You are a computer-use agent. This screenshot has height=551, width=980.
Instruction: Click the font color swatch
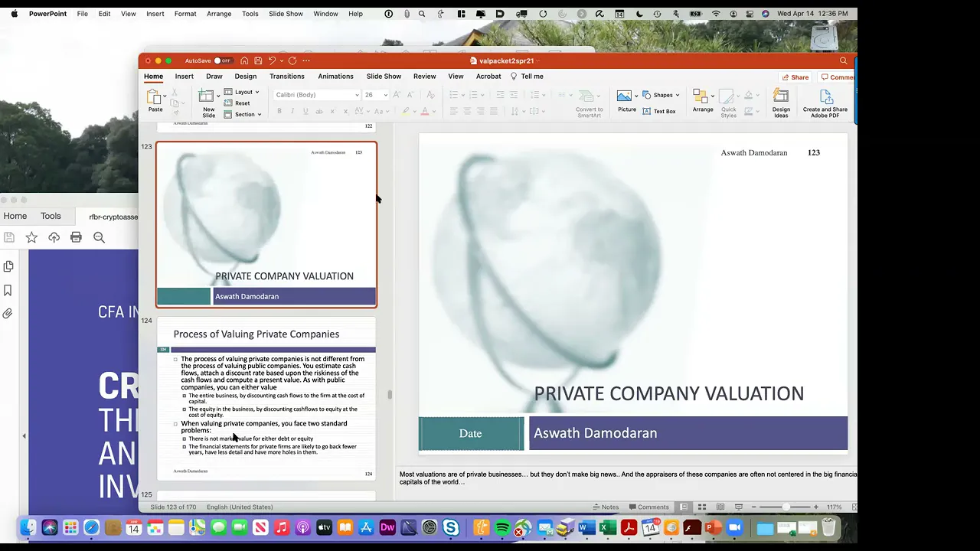[424, 112]
